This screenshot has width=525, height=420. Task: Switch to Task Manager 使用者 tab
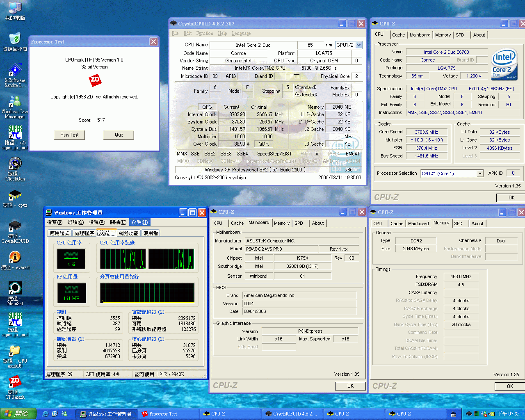151,233
